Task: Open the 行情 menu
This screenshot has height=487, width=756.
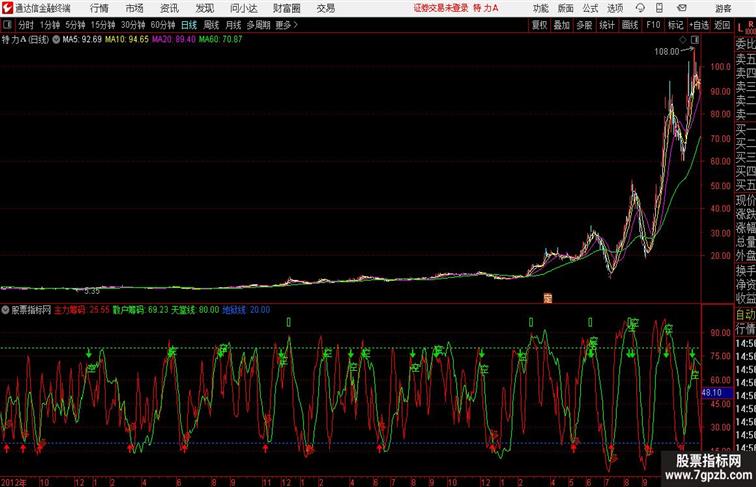Action: [99, 8]
